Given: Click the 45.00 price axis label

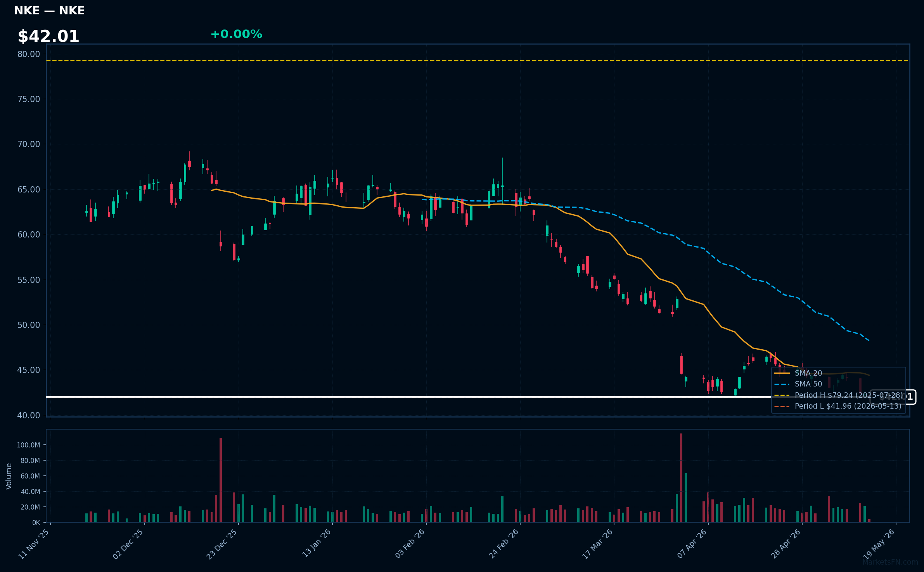Looking at the screenshot, I should [29, 370].
